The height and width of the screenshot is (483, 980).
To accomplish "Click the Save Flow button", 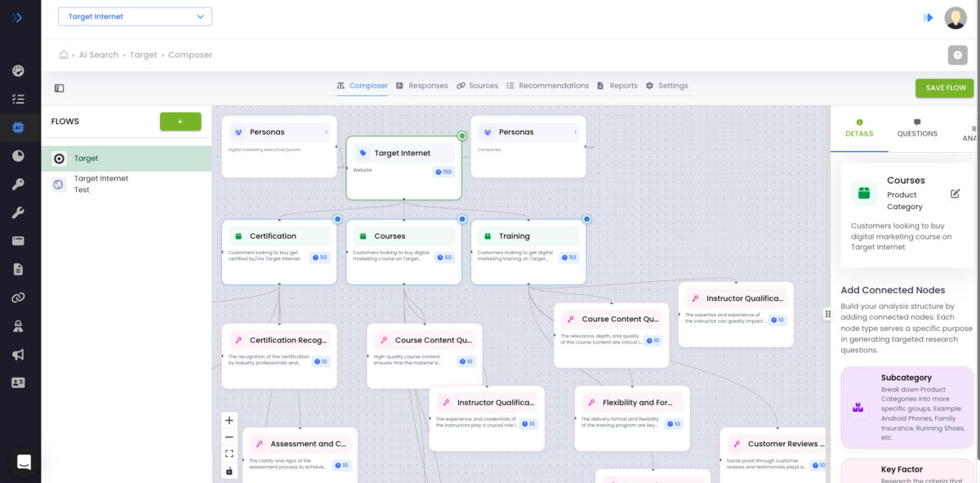I will coord(946,87).
